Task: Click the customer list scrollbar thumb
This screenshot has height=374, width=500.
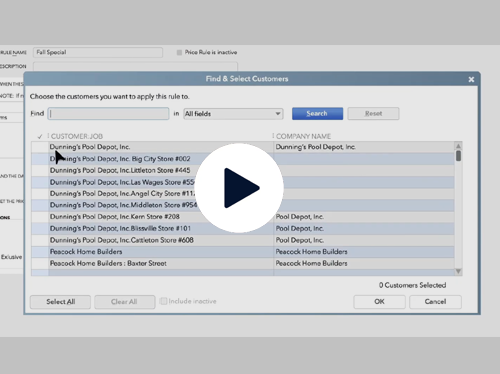Action: (x=459, y=156)
